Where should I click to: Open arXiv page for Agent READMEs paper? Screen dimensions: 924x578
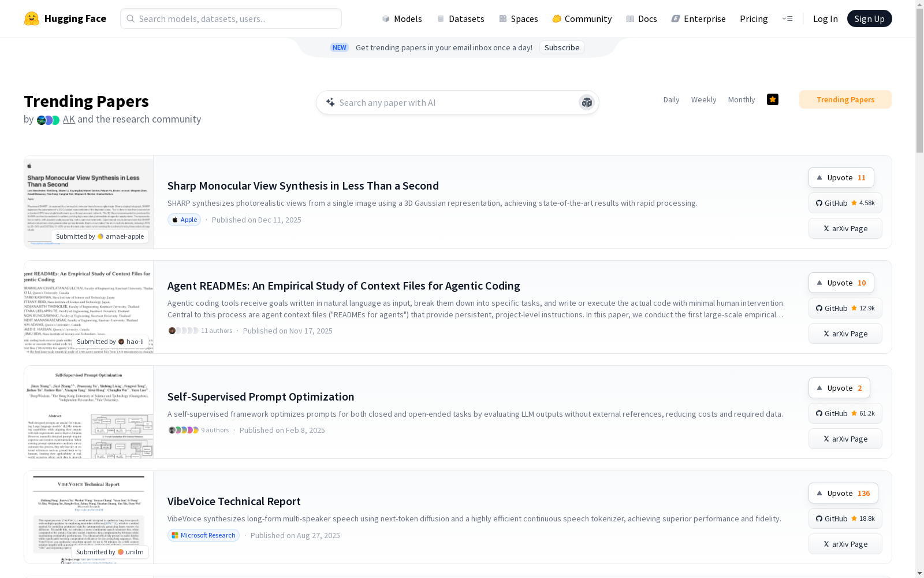coord(845,334)
